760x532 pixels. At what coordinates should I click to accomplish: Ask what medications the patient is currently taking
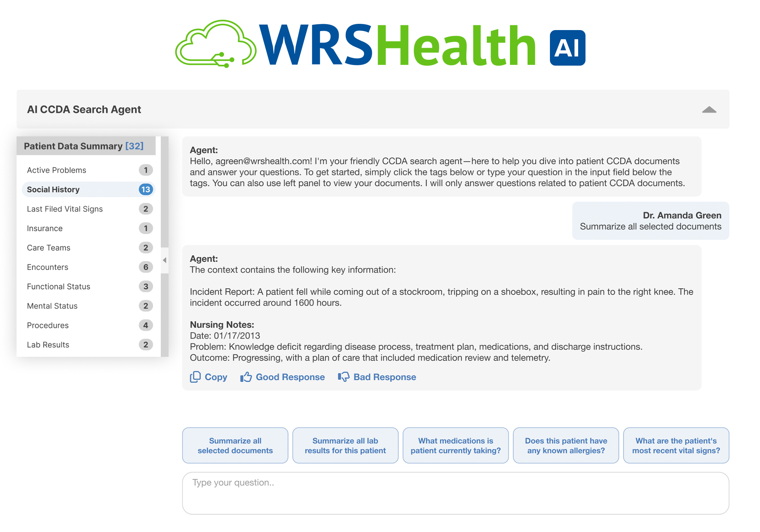456,445
